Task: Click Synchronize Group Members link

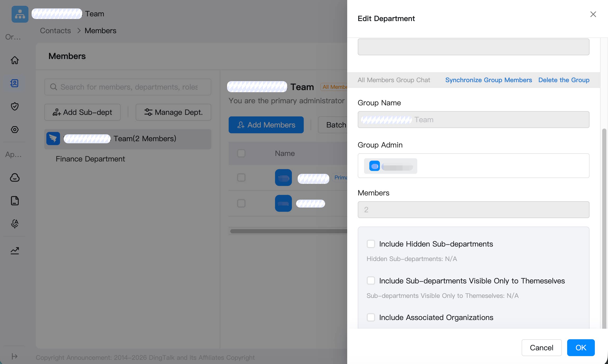Action: tap(489, 80)
